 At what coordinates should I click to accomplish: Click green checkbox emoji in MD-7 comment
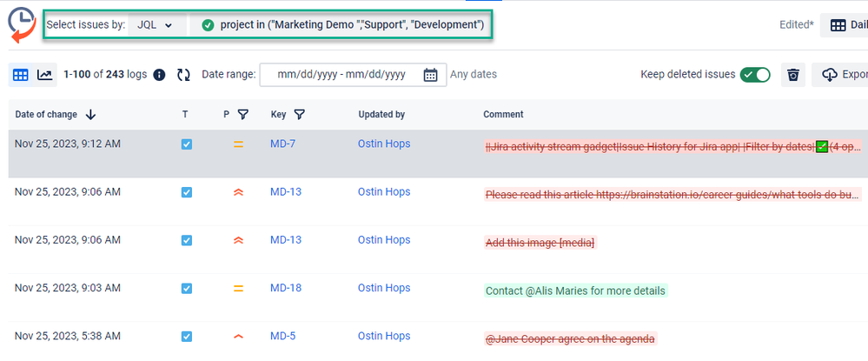pyautogui.click(x=822, y=147)
